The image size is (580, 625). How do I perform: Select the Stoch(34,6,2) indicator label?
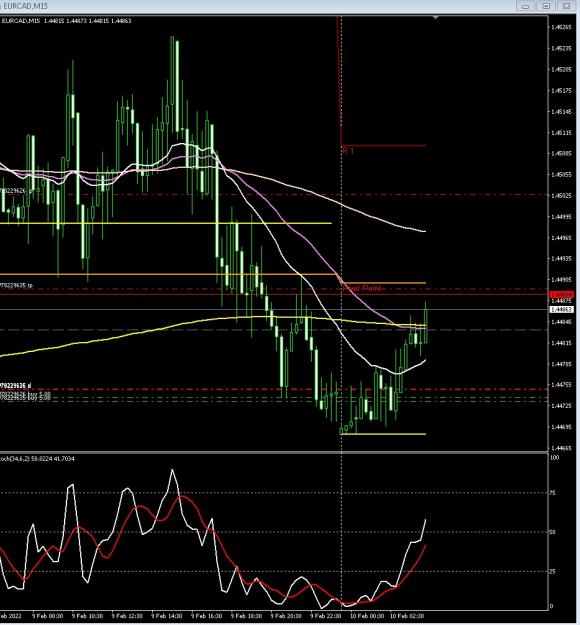(37, 459)
